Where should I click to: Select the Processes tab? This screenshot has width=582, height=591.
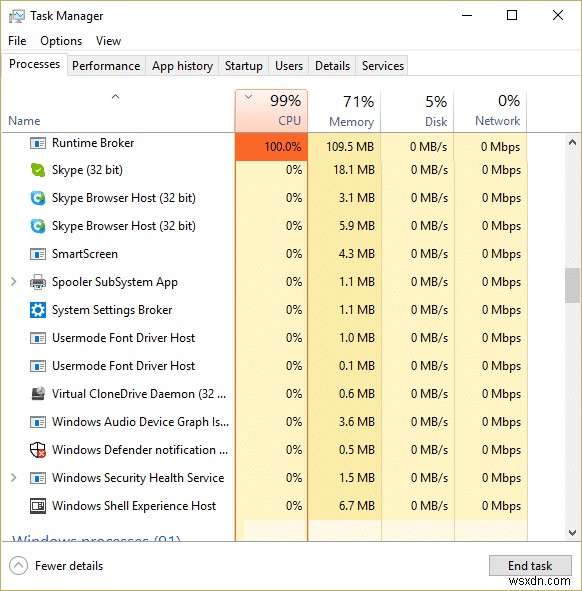click(x=35, y=64)
